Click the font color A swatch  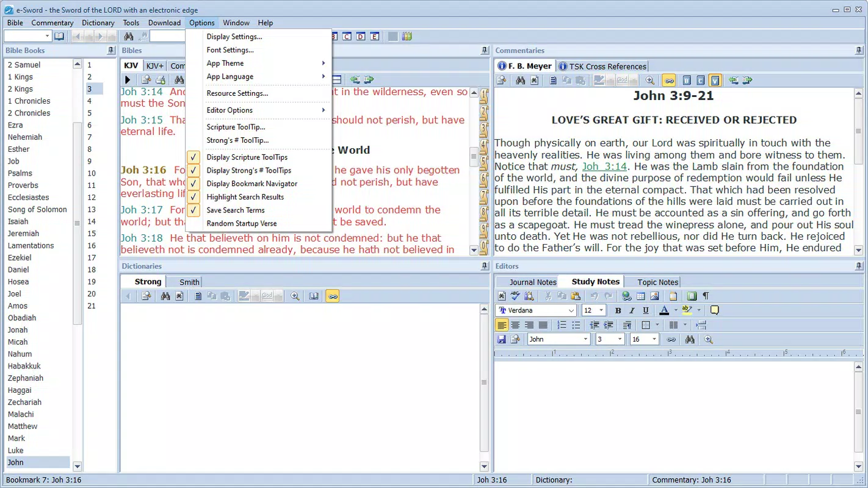coord(664,310)
